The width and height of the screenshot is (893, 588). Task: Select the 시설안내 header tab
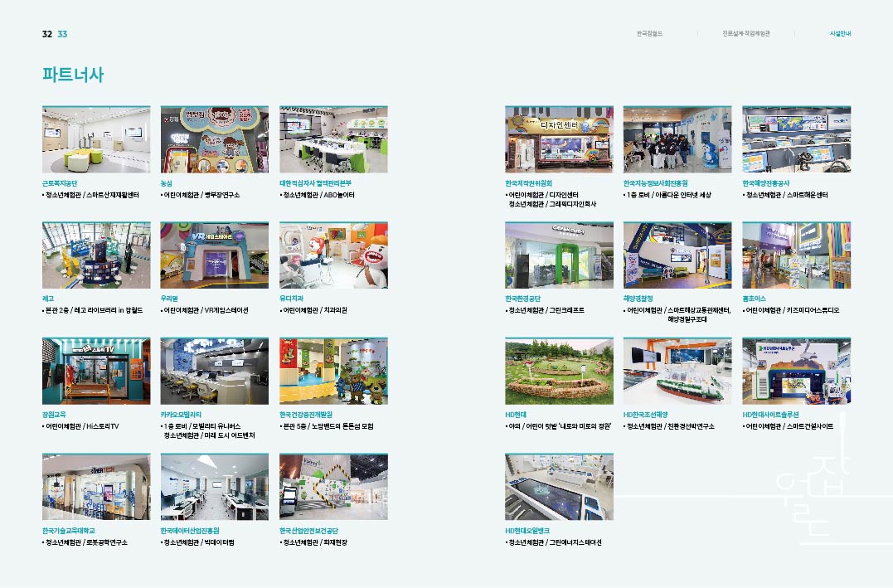[840, 34]
